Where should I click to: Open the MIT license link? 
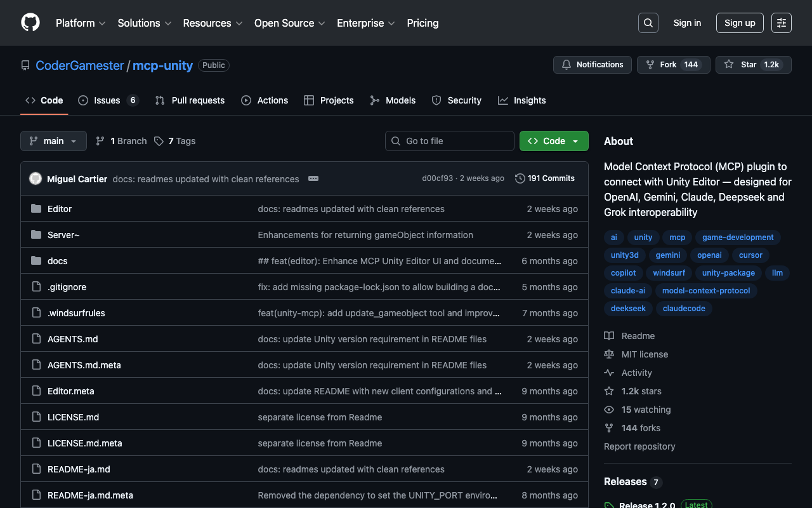645,354
